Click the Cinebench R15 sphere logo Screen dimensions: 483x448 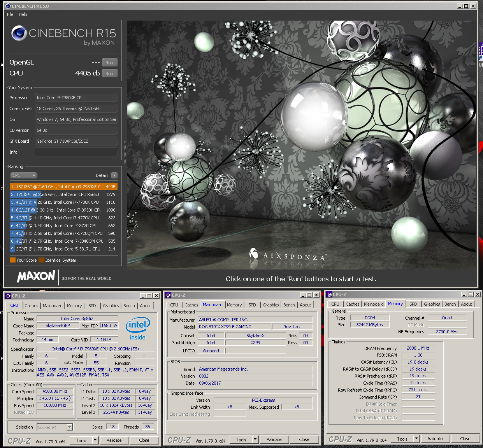[19, 33]
